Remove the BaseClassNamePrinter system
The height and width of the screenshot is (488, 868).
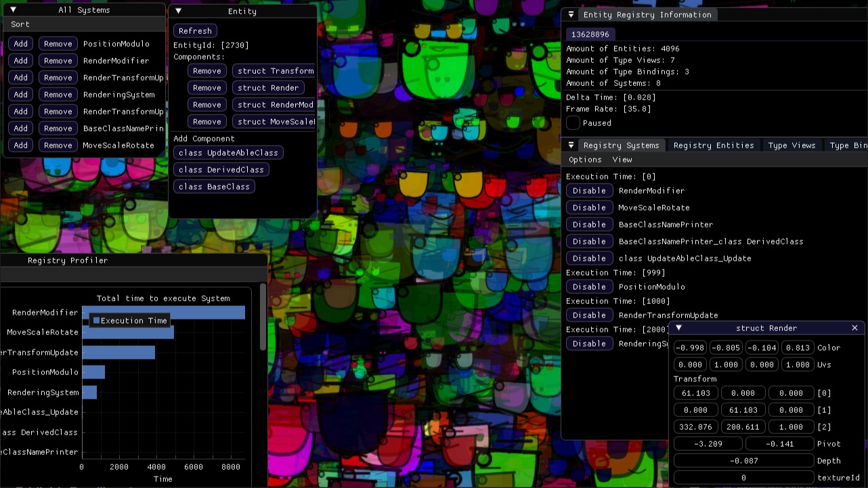(x=58, y=128)
